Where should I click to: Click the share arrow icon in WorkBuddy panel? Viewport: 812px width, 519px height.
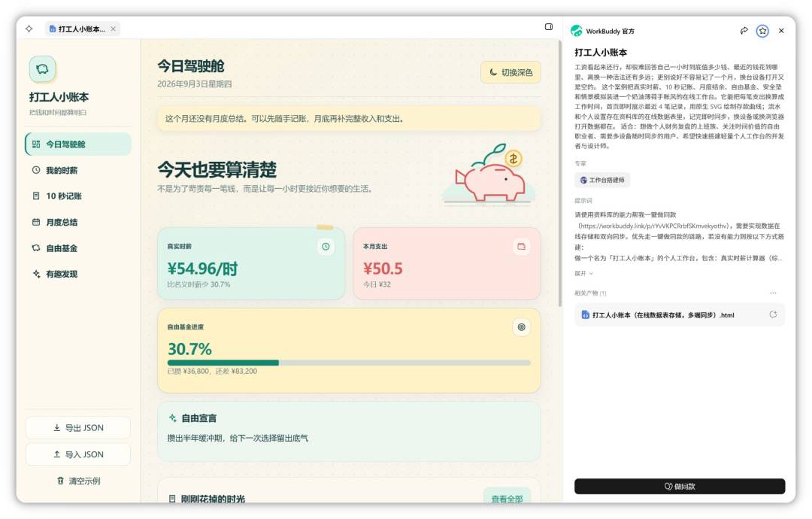click(x=744, y=31)
